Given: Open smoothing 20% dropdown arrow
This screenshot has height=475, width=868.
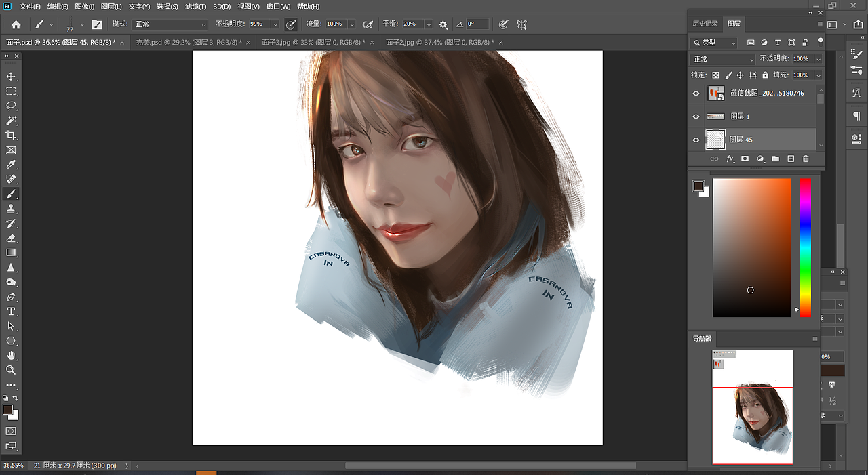Looking at the screenshot, I should click(429, 24).
